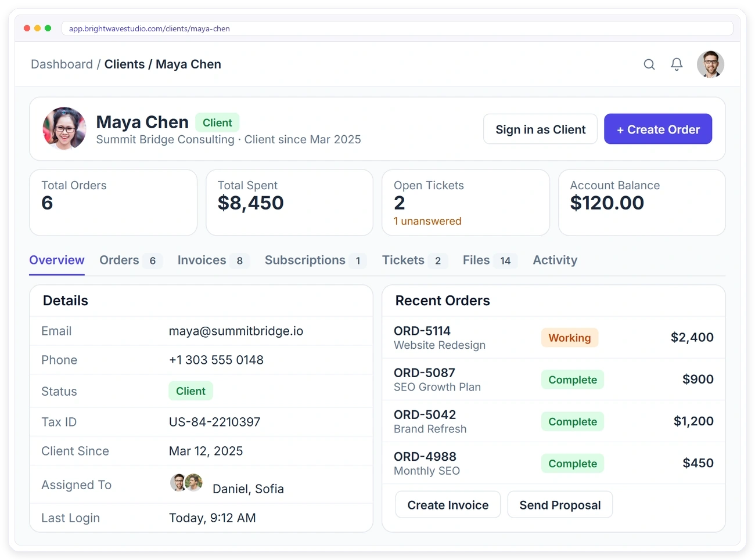Click the email maya@summitbridge.io

tap(236, 331)
